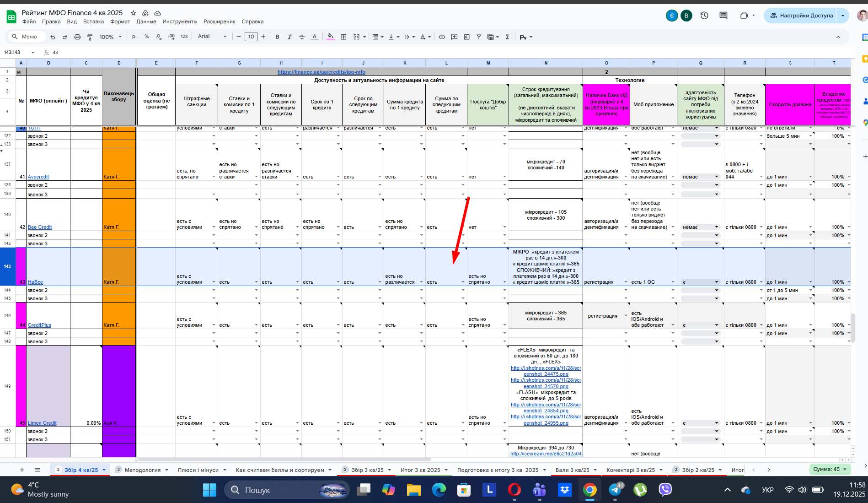
Task: Click the Настройки Доступа button
Action: 801,16
